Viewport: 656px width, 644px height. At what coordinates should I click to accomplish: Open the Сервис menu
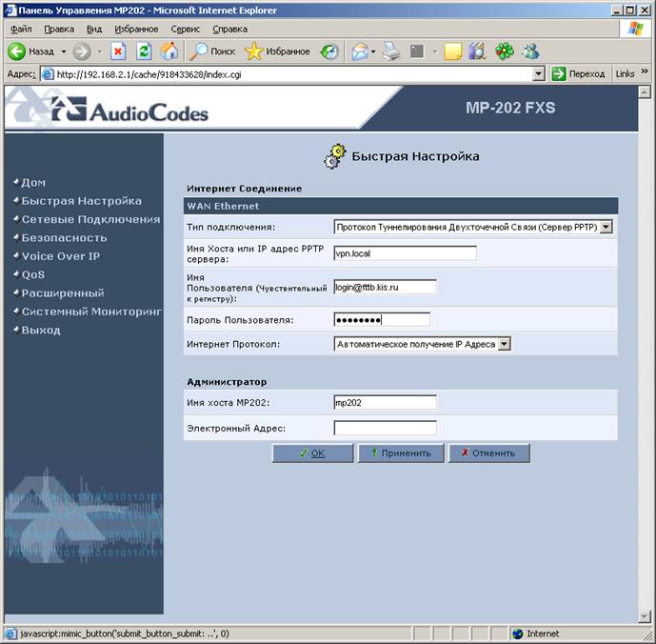pyautogui.click(x=186, y=30)
